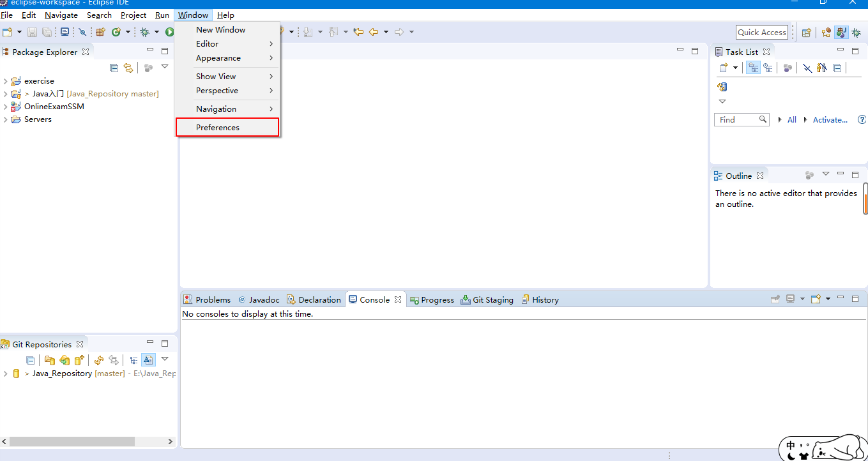868x461 pixels.
Task: Choose Preferences from the Window menu
Action: [227, 127]
